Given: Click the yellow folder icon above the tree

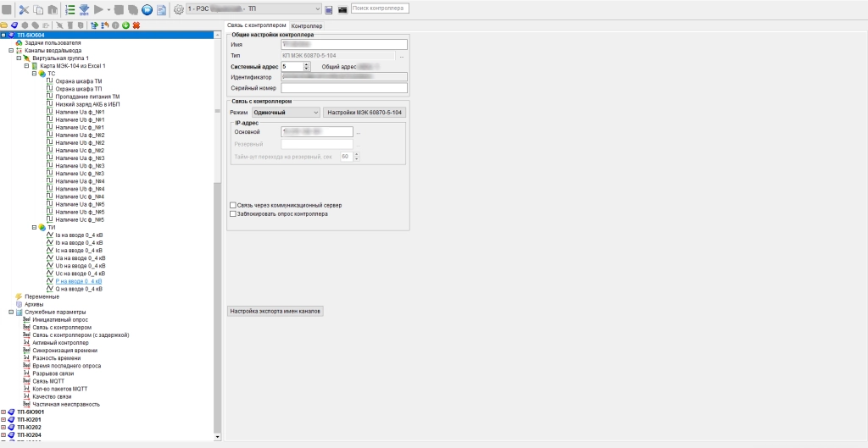Looking at the screenshot, I should click(x=4, y=25).
